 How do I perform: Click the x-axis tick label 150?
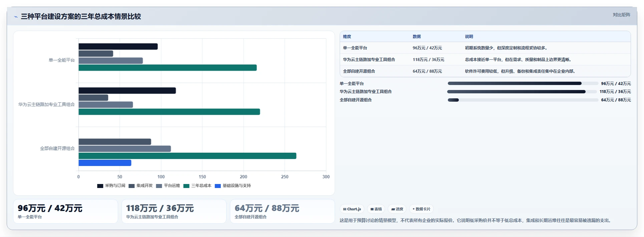(202, 177)
